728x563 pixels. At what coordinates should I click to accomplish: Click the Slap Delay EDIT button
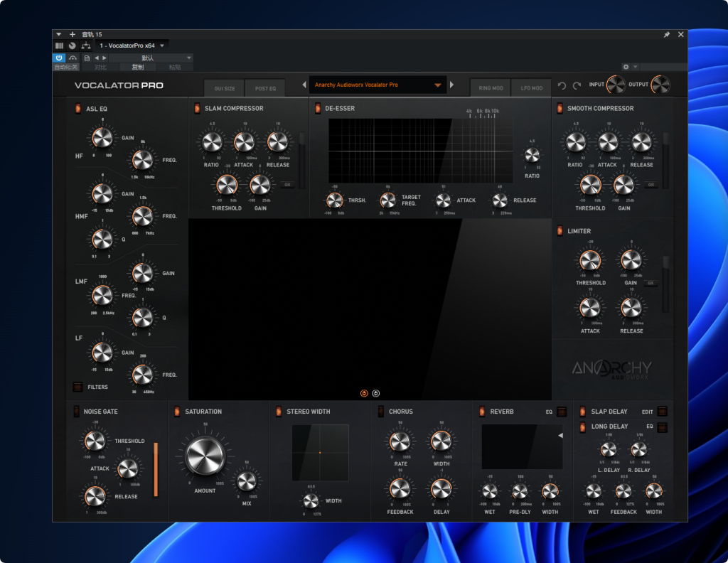tap(663, 412)
